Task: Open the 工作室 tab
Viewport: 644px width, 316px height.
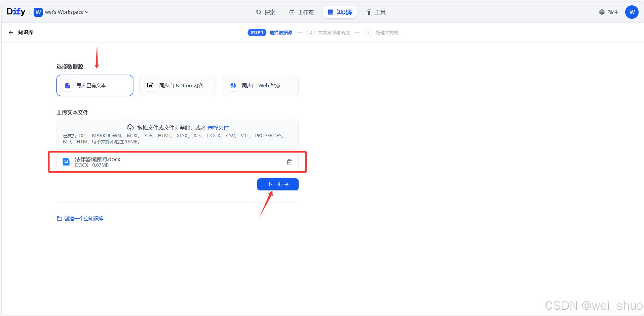Action: click(x=301, y=12)
